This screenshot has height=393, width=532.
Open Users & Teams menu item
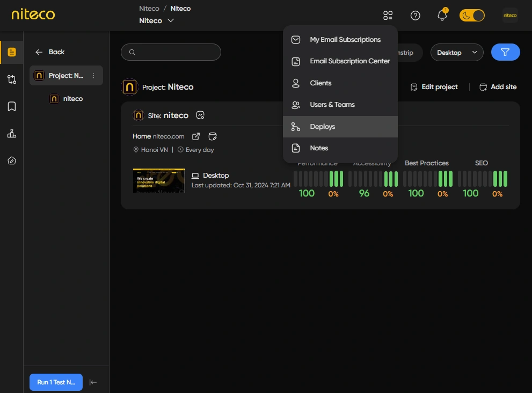point(340,105)
